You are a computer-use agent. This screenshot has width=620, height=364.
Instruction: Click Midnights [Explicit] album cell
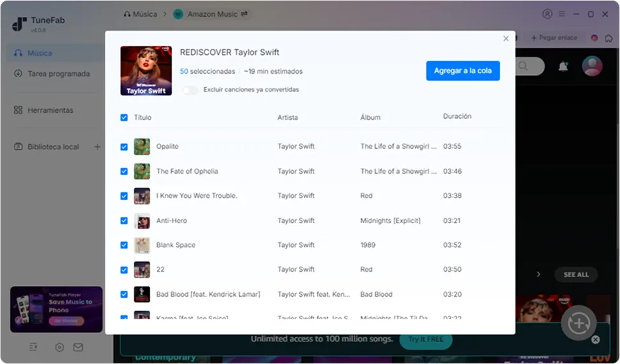(x=390, y=220)
